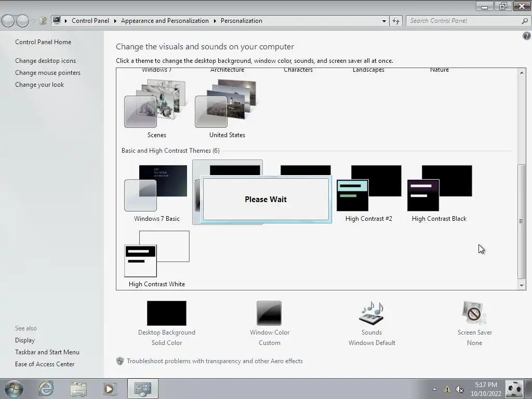Click the search magnifier icon
This screenshot has height=399, width=532.
525,21
